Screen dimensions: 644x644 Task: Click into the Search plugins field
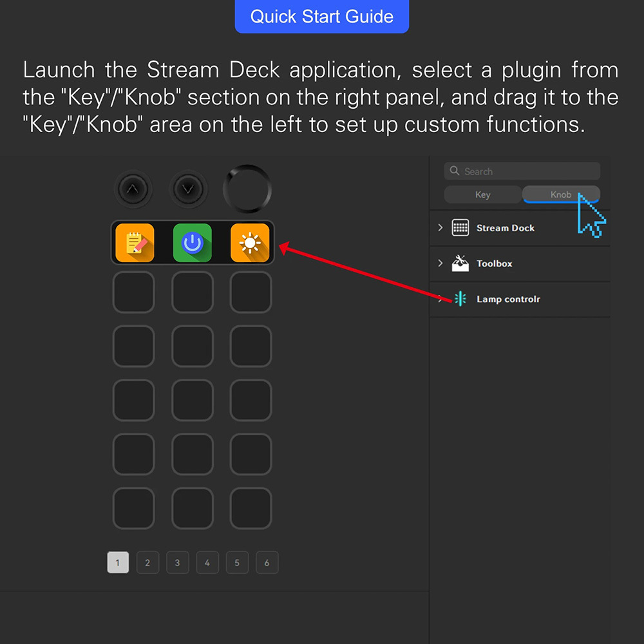point(522,171)
